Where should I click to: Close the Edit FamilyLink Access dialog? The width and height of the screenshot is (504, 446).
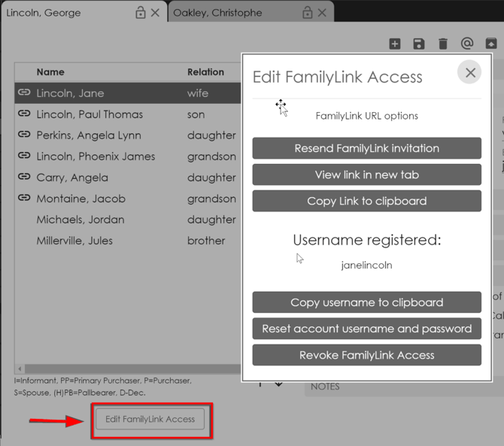coord(470,72)
